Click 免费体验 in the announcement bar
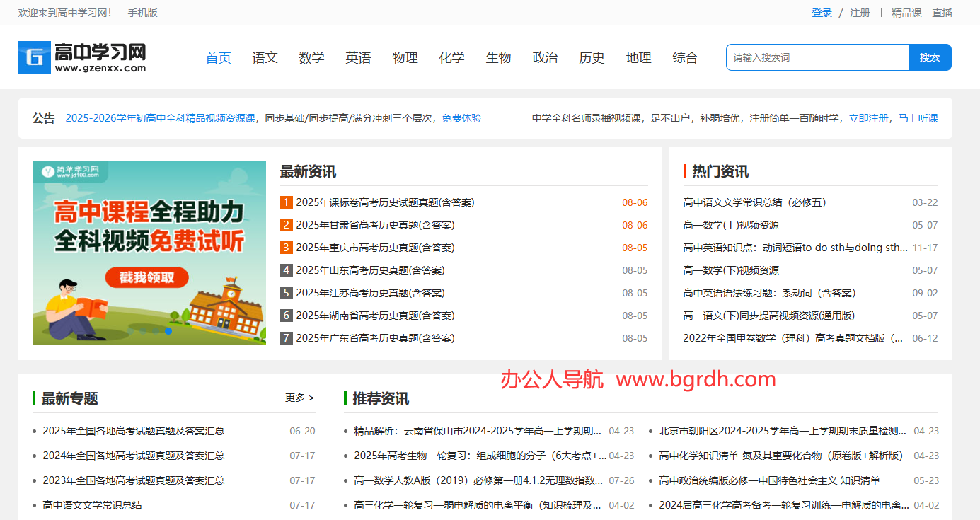 (461, 118)
